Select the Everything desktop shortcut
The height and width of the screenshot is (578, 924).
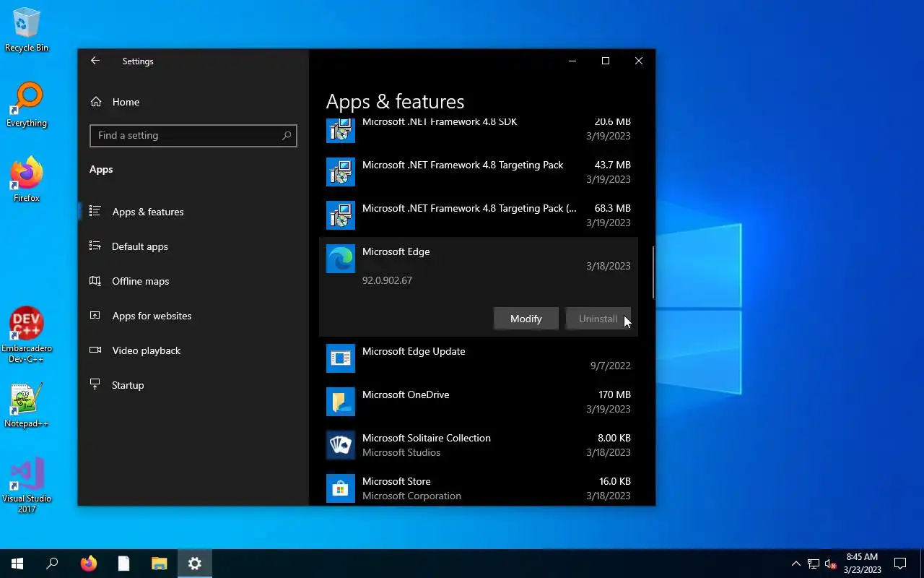click(27, 105)
